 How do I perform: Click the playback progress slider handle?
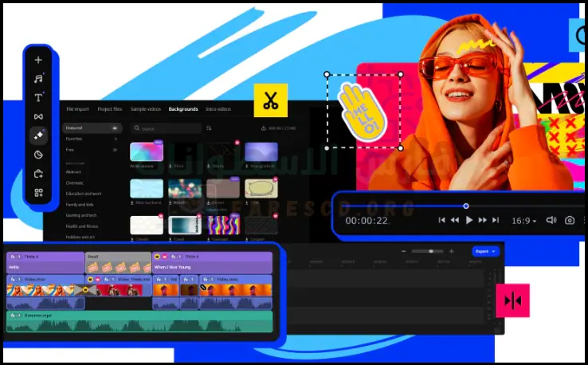click(x=466, y=206)
